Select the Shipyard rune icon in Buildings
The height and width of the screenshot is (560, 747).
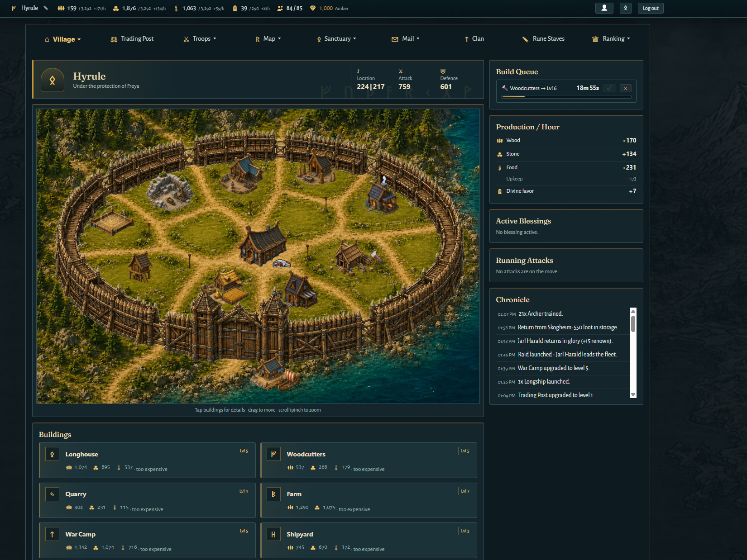tap(273, 534)
